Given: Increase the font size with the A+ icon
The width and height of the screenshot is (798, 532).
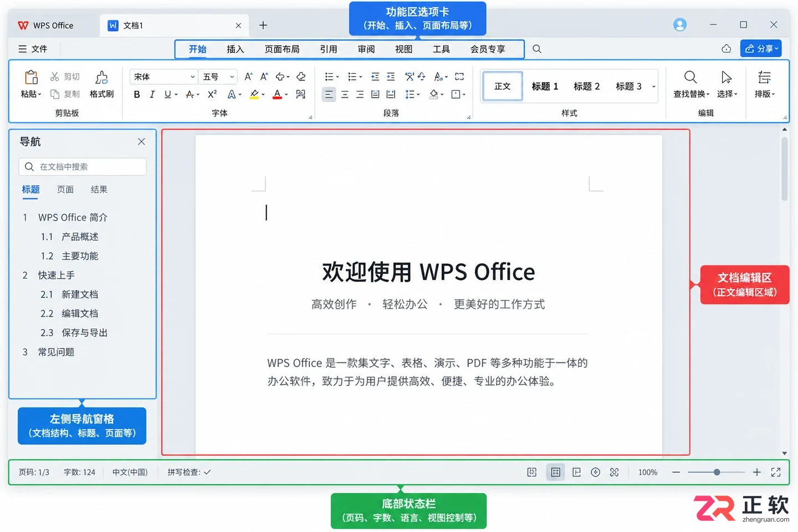Looking at the screenshot, I should click(248, 76).
